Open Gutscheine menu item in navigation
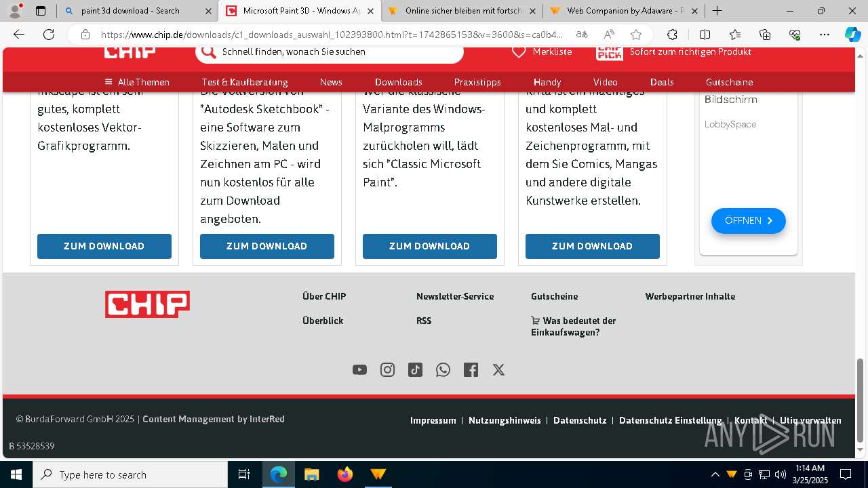The image size is (868, 488). [x=729, y=82]
